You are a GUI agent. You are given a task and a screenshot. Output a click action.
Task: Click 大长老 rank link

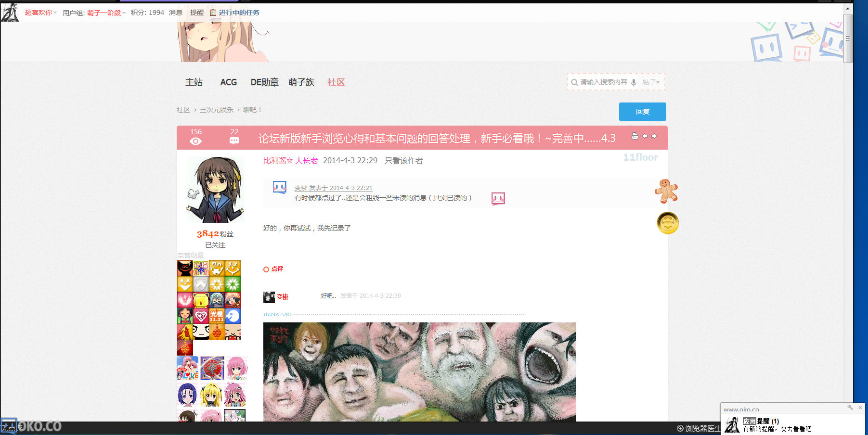[x=307, y=161]
